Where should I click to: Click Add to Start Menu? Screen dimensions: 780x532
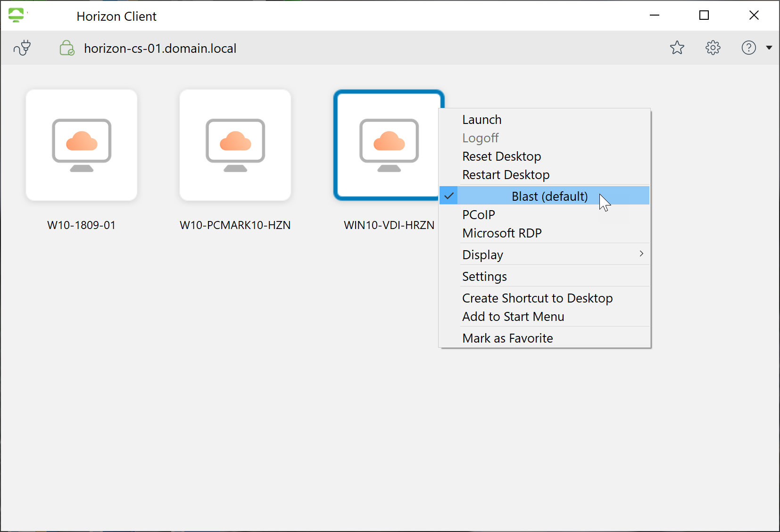(x=513, y=316)
